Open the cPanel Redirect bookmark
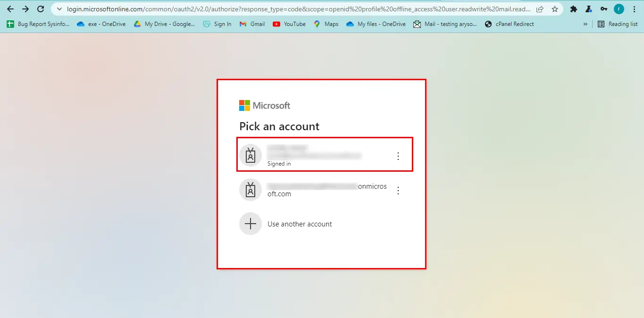 pyautogui.click(x=510, y=24)
